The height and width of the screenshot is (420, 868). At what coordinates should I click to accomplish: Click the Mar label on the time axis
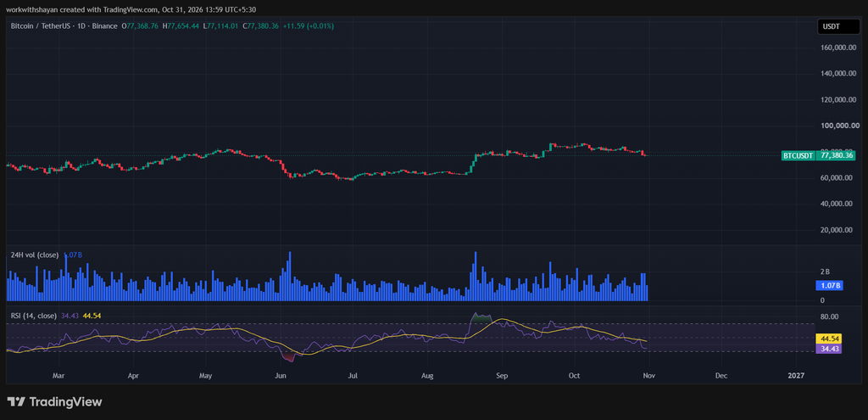(58, 376)
